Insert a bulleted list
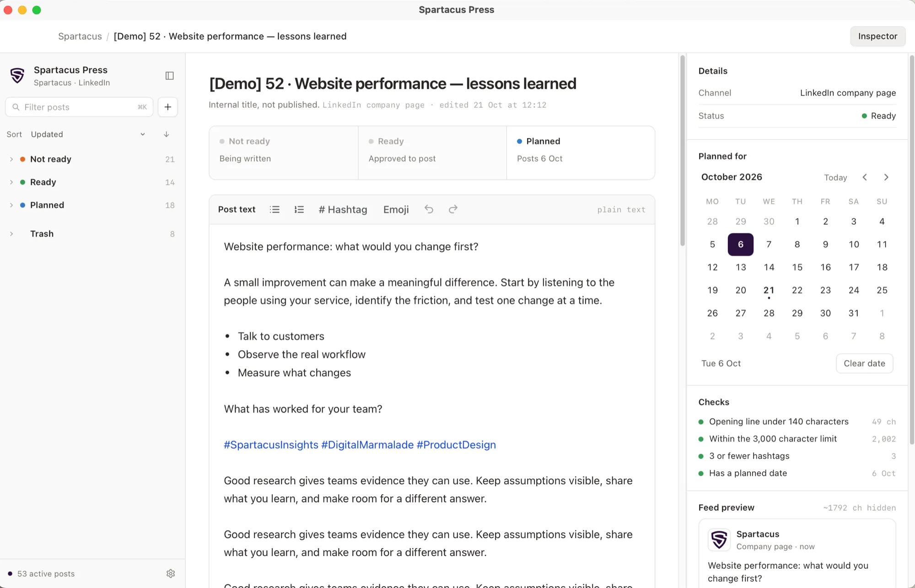 point(274,210)
